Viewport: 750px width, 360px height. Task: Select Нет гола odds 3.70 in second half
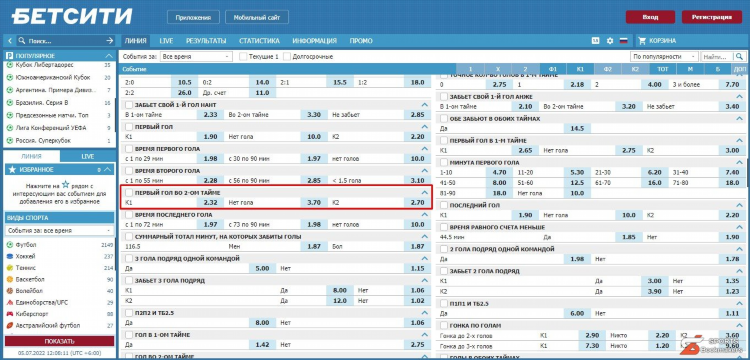click(x=314, y=203)
